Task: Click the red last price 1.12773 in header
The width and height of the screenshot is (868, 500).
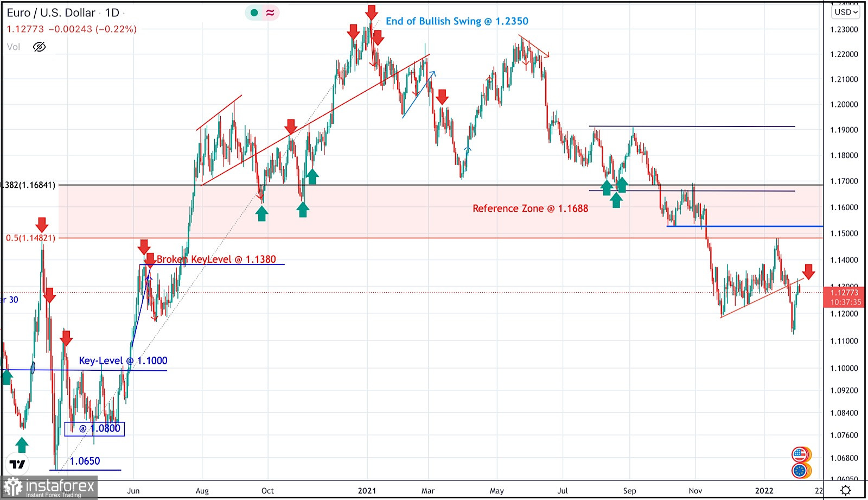Action: click(25, 29)
